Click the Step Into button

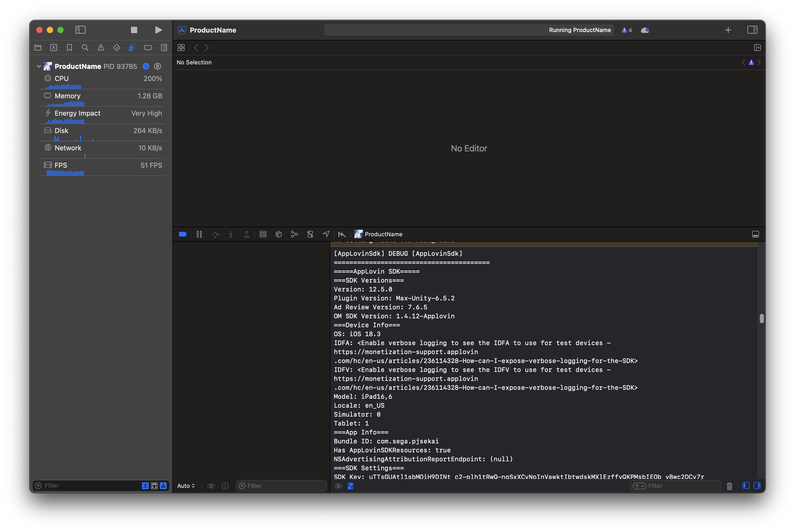(231, 234)
